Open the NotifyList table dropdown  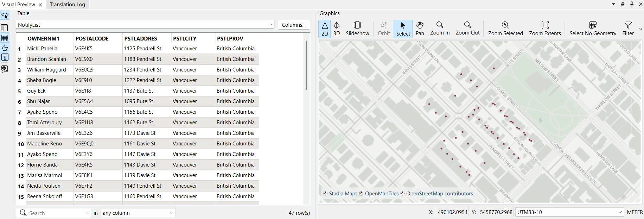(270, 25)
